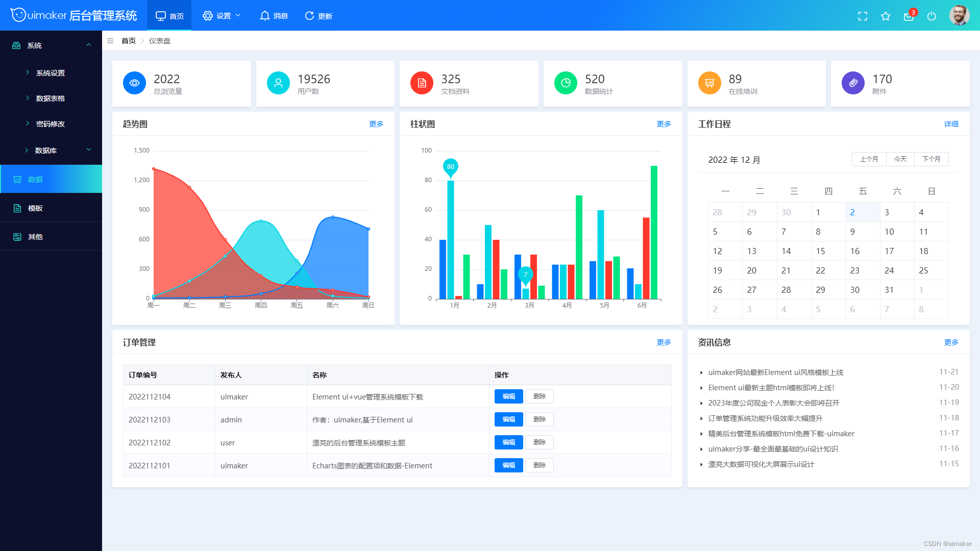Click 删除 for order 2022112101
This screenshot has height=551, width=980.
pyautogui.click(x=540, y=465)
